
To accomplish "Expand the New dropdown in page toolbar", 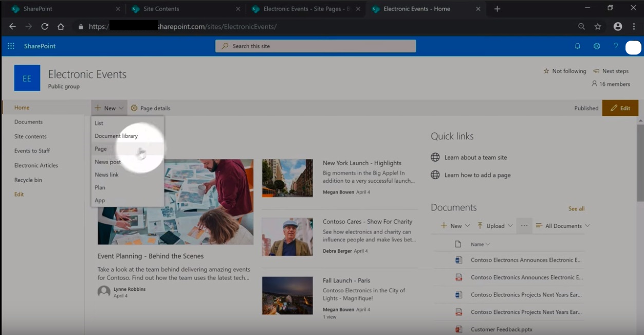I will [x=109, y=108].
